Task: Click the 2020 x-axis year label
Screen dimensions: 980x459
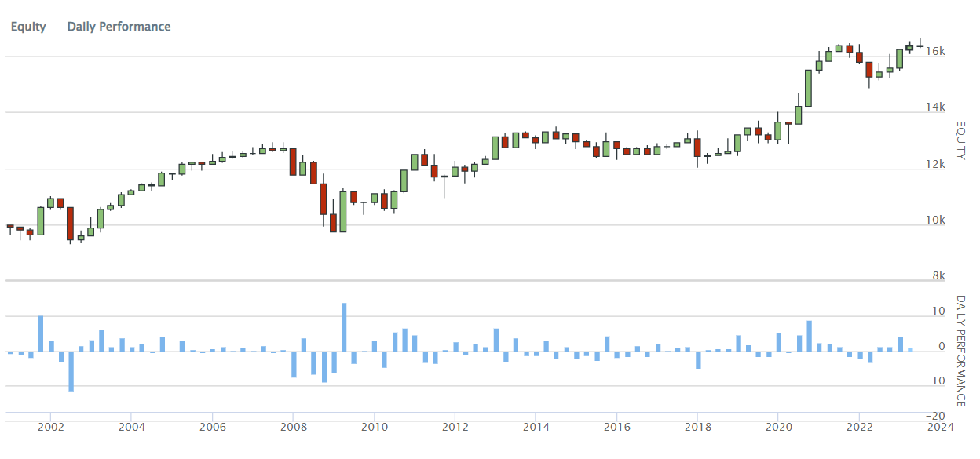Action: point(777,428)
